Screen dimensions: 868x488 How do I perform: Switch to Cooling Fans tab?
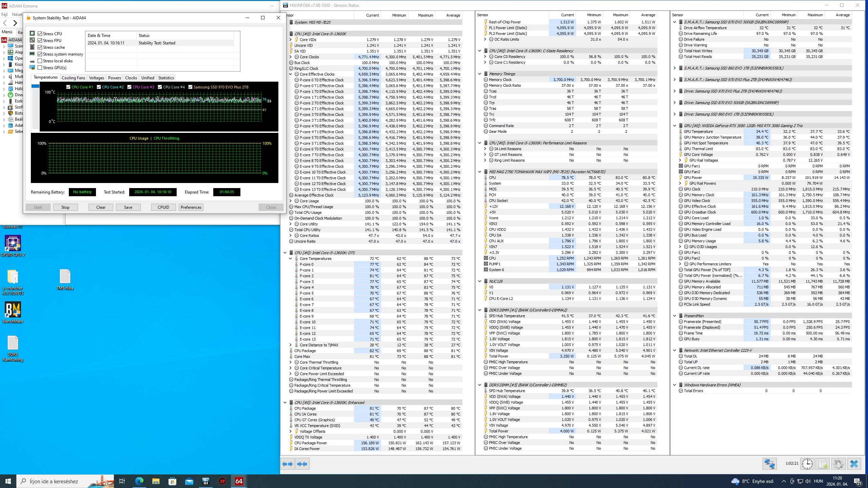[x=73, y=78]
